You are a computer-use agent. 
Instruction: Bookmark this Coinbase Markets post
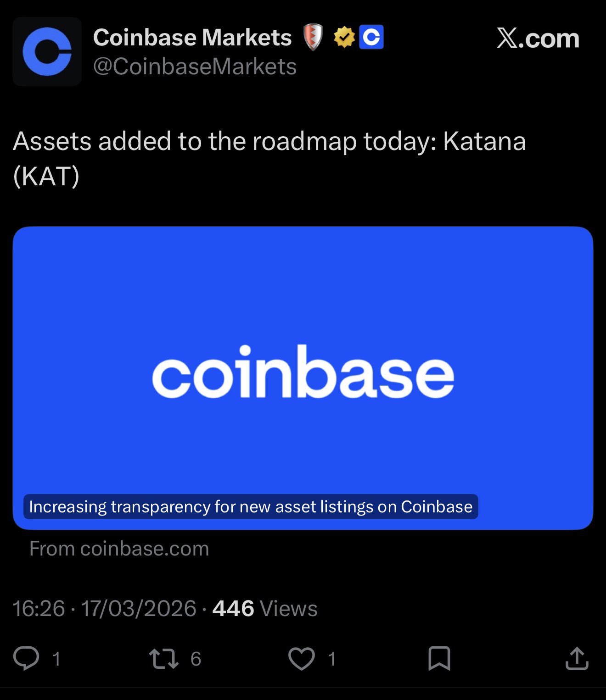coord(439,658)
